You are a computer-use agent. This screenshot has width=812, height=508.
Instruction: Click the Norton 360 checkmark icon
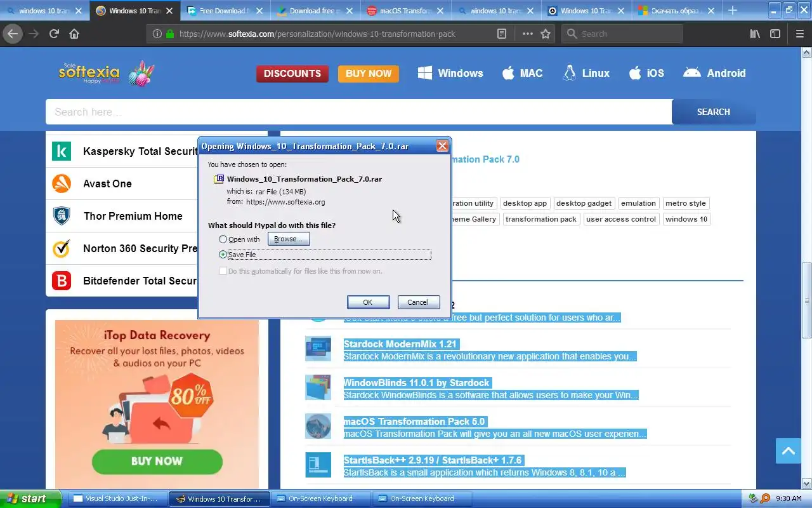click(x=62, y=248)
